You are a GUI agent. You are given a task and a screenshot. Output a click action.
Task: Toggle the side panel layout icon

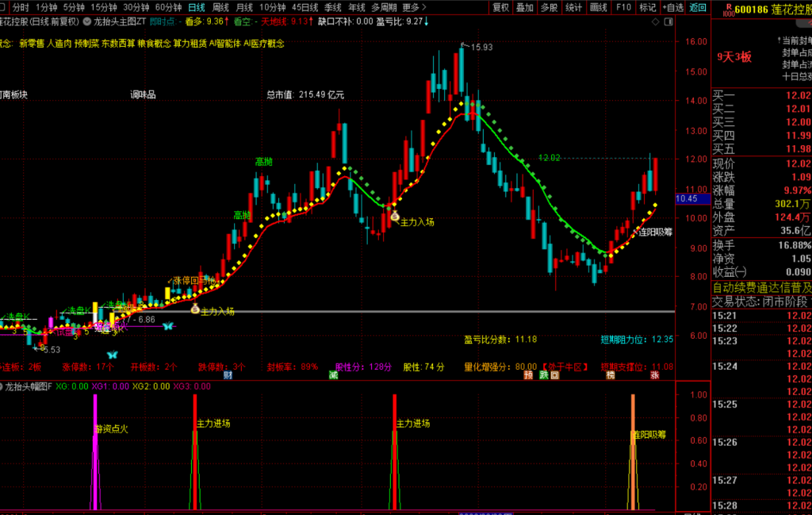click(668, 21)
